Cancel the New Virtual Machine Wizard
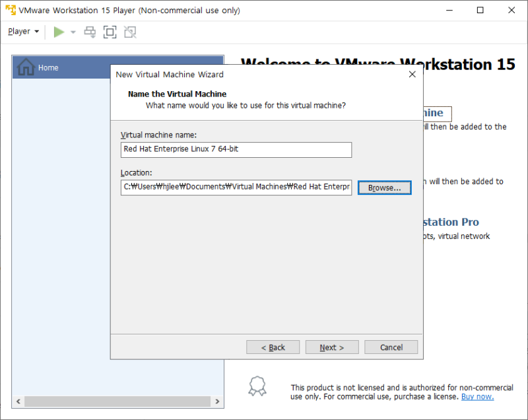Viewport: 528px width, 420px height. pyautogui.click(x=391, y=347)
